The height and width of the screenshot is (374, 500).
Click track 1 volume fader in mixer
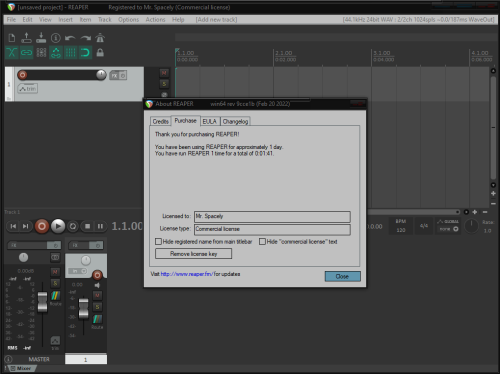click(x=83, y=308)
